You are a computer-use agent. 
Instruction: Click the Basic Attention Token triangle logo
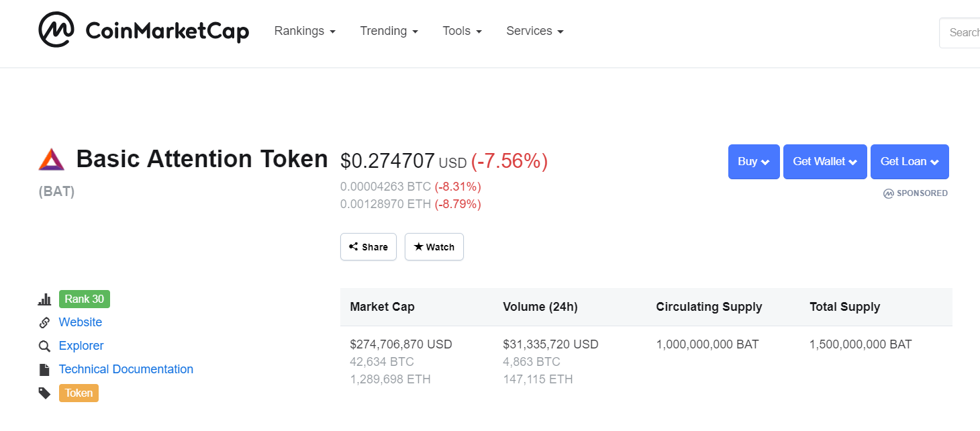[52, 160]
